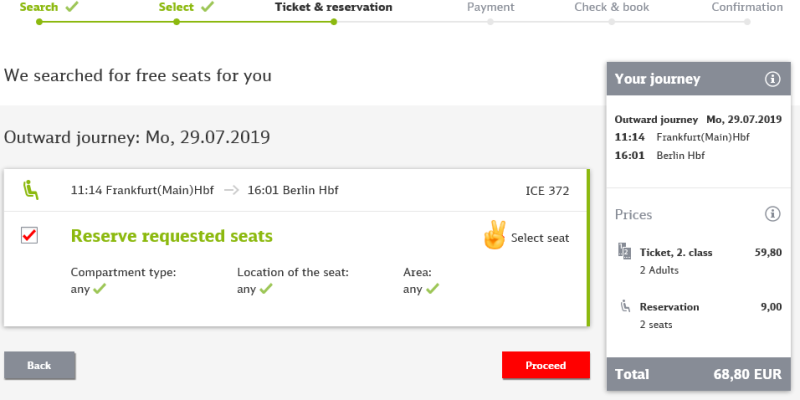
Task: Click the Location of the seat any checkmark
Action: (x=266, y=289)
